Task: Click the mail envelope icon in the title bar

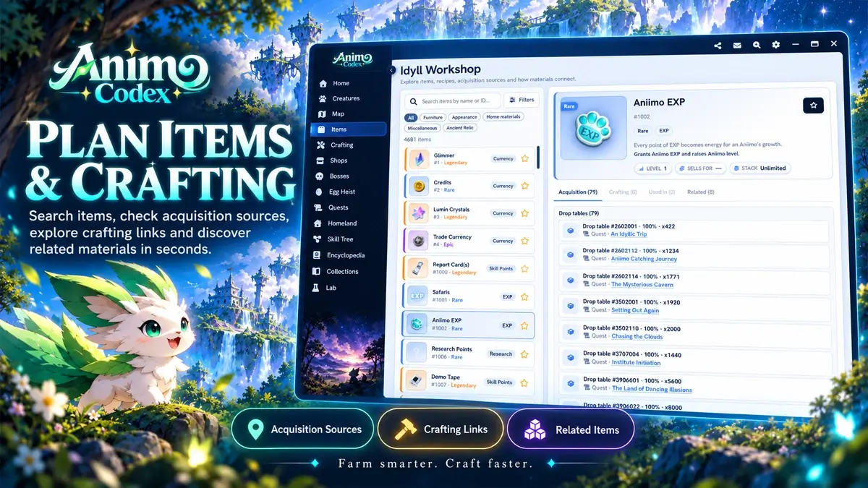Action: tap(737, 45)
